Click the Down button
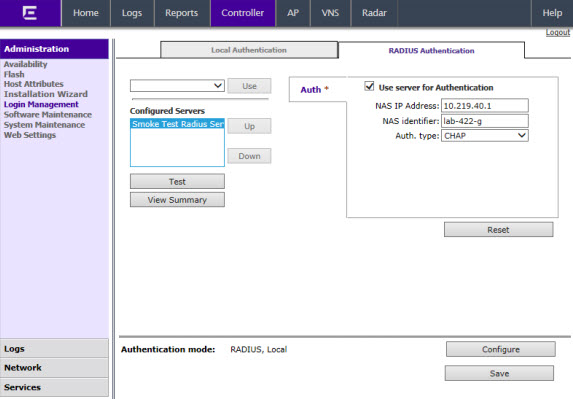 click(249, 156)
